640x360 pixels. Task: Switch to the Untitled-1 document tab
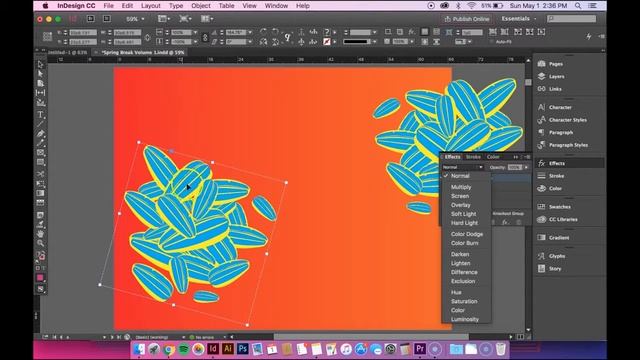click(x=67, y=53)
